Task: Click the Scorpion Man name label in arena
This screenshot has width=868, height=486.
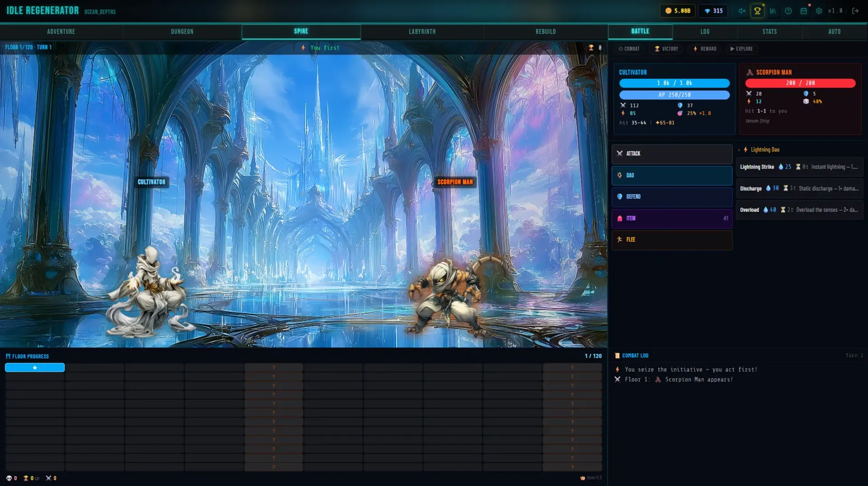Action: click(455, 182)
